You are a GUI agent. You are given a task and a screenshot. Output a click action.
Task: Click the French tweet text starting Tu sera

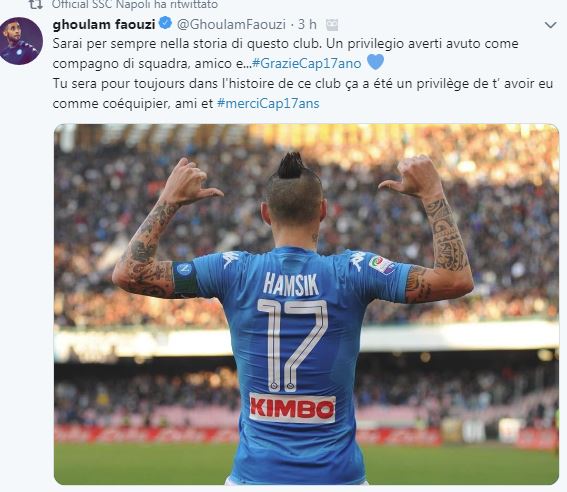coord(303,94)
